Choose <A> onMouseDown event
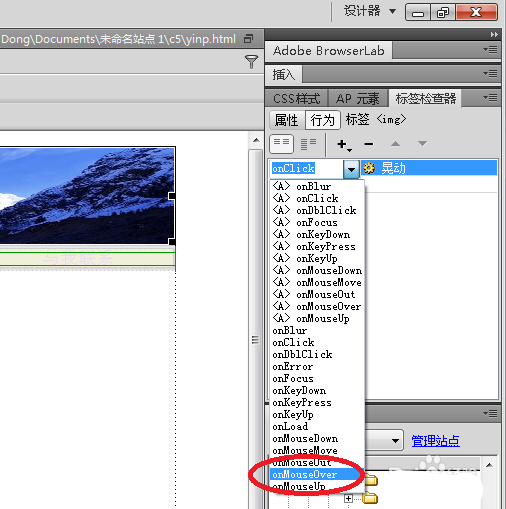Image resolution: width=506 pixels, height=509 pixels. click(x=317, y=270)
